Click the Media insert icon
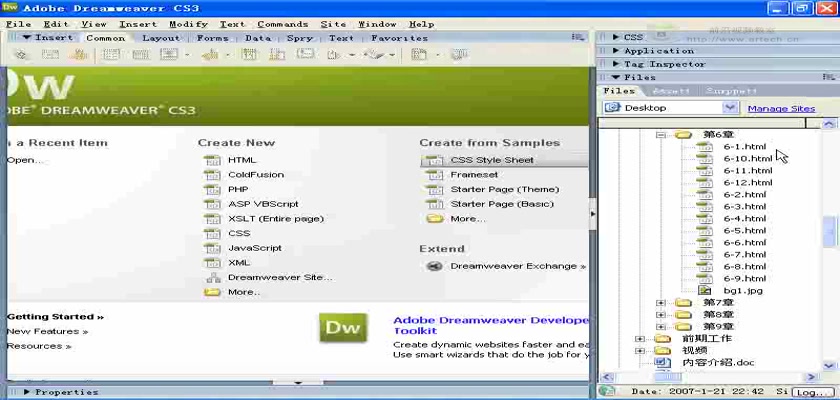Viewport: 840px width, 400px height. coord(210,54)
